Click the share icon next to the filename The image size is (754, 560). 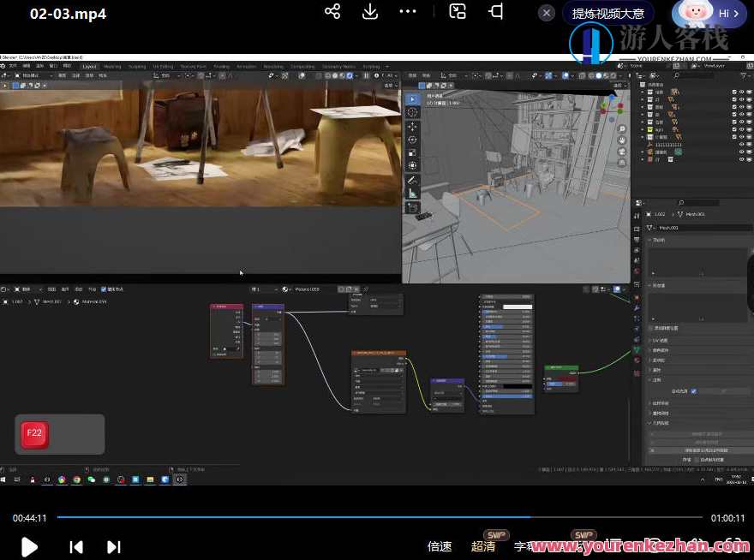coord(332,12)
